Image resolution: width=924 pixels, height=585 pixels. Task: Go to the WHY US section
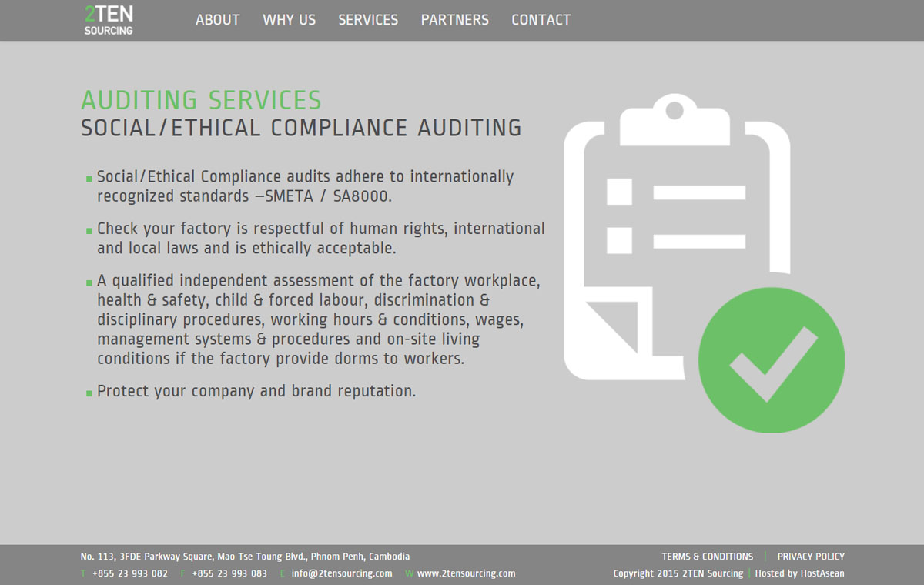point(289,20)
